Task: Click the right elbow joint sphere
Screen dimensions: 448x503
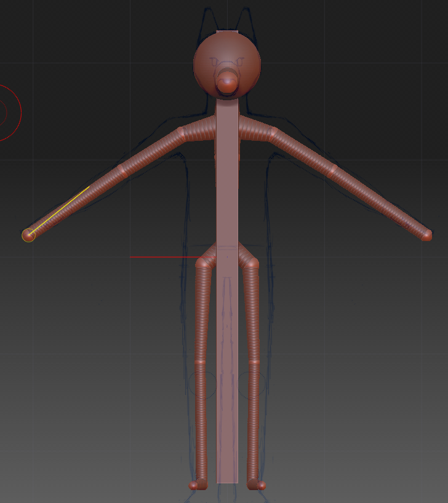Action: coord(334,168)
